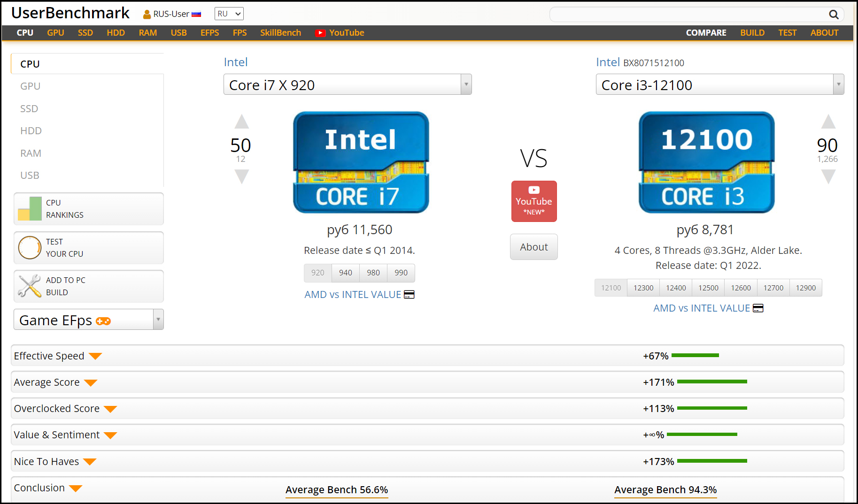Open the SSD tab in the top navigation
This screenshot has width=858, height=504.
pyautogui.click(x=85, y=33)
